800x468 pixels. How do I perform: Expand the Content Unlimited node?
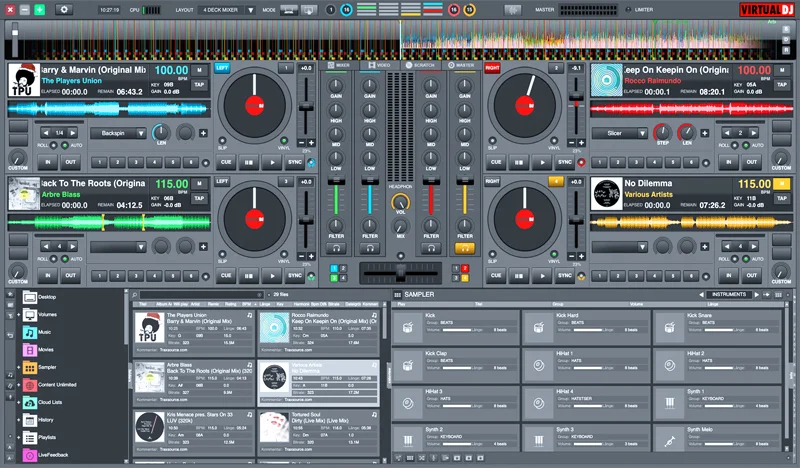coord(19,385)
